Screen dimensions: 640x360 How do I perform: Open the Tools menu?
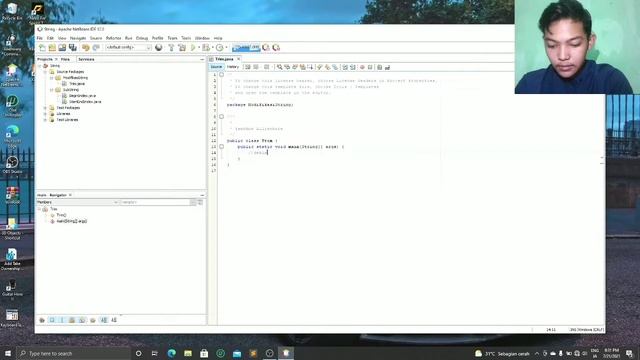coord(186,38)
